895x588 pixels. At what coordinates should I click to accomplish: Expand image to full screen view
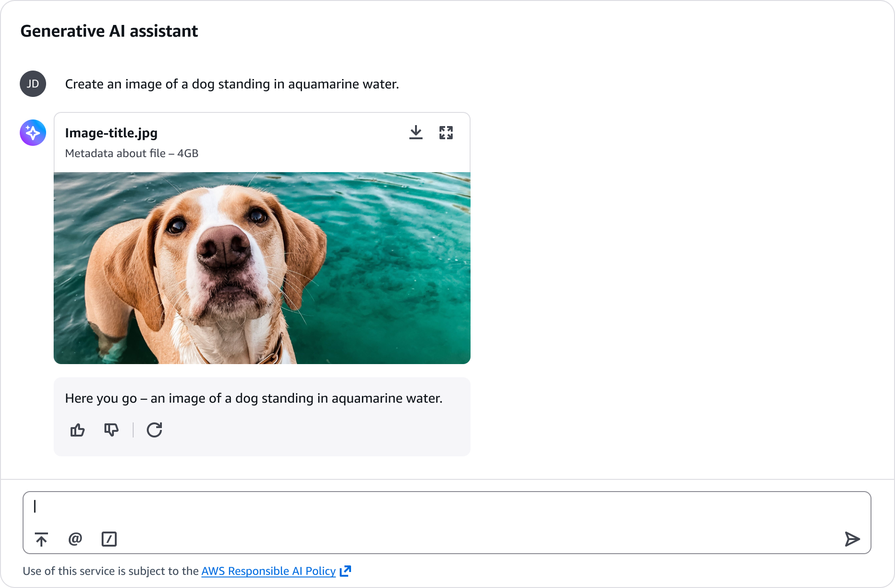tap(446, 133)
